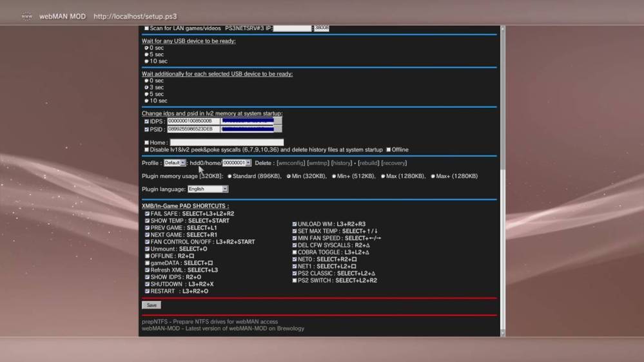Toggle SET MAX TEMP shortcut checkbox
This screenshot has width=644, height=362.
pyautogui.click(x=295, y=231)
